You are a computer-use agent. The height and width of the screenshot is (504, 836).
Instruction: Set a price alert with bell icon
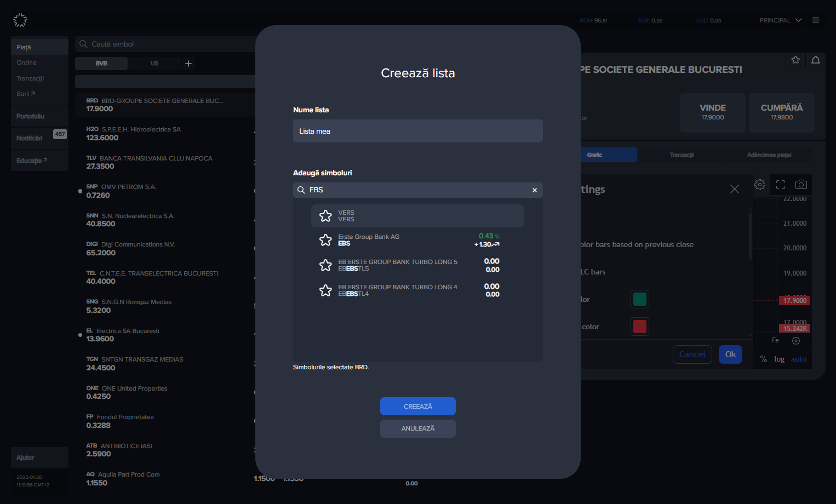(x=816, y=60)
